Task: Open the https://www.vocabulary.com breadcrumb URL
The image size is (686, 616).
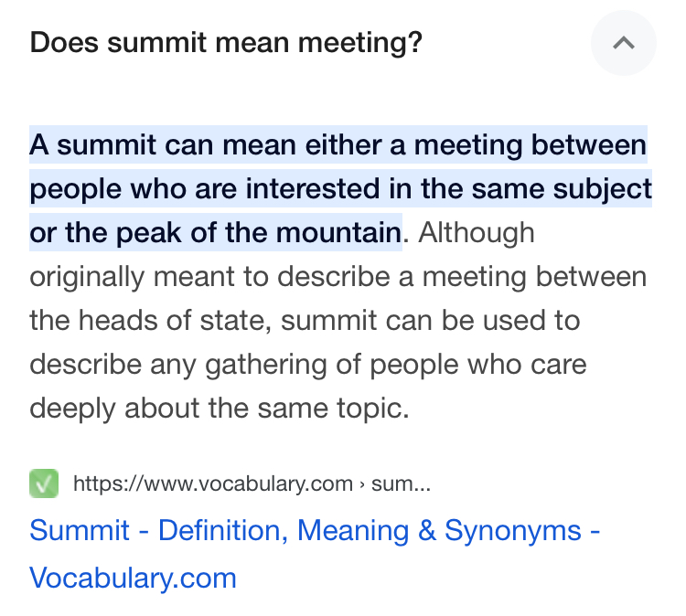Action: tap(213, 483)
